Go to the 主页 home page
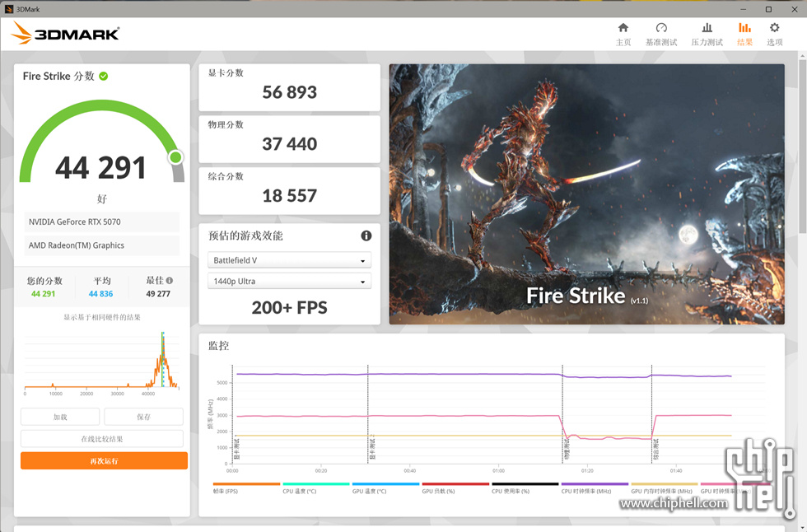The height and width of the screenshot is (532, 807). pyautogui.click(x=623, y=34)
